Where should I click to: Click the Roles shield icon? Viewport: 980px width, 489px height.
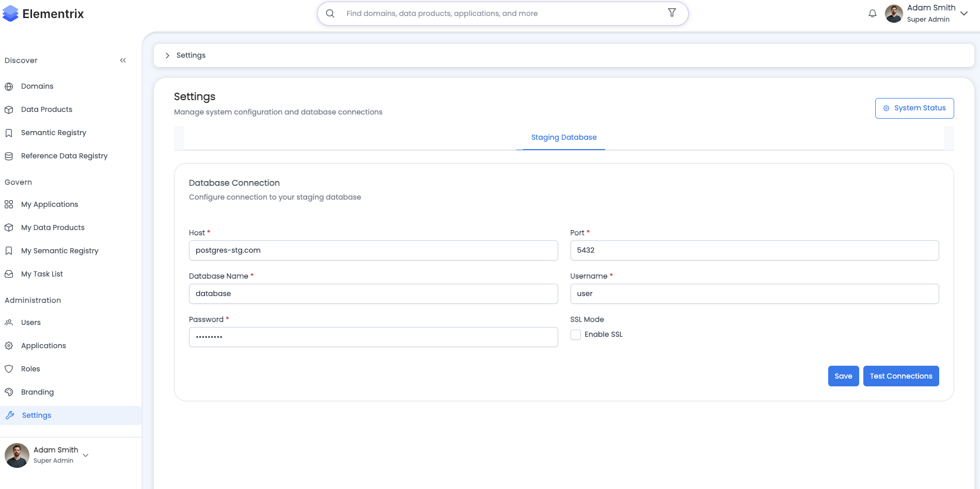pos(9,369)
